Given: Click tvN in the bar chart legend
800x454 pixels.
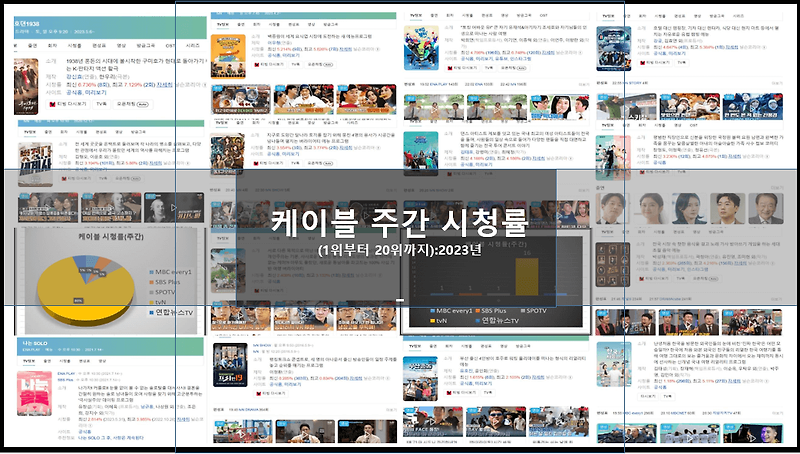Looking at the screenshot, I should [x=438, y=321].
